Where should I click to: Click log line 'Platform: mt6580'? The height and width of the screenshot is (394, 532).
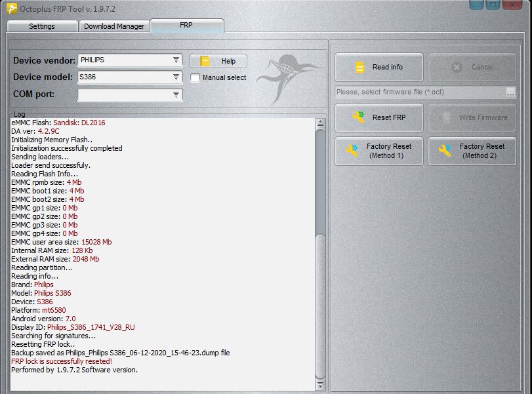(38, 310)
